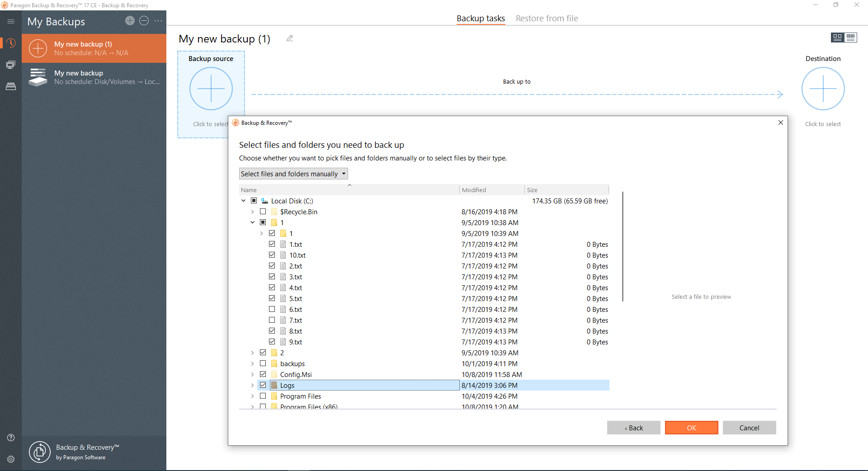Expand the nested subfolder 1

(x=261, y=233)
